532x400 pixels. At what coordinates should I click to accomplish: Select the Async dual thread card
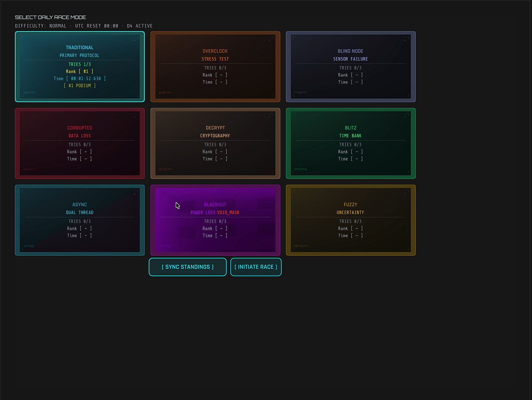coord(80,220)
